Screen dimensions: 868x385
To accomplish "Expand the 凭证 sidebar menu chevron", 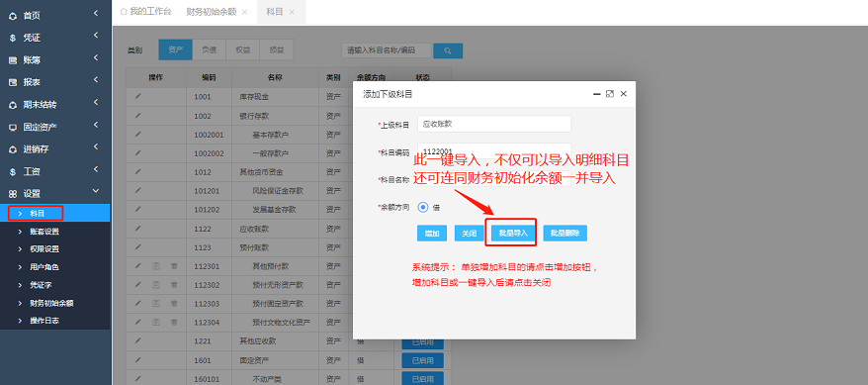I will tap(96, 36).
